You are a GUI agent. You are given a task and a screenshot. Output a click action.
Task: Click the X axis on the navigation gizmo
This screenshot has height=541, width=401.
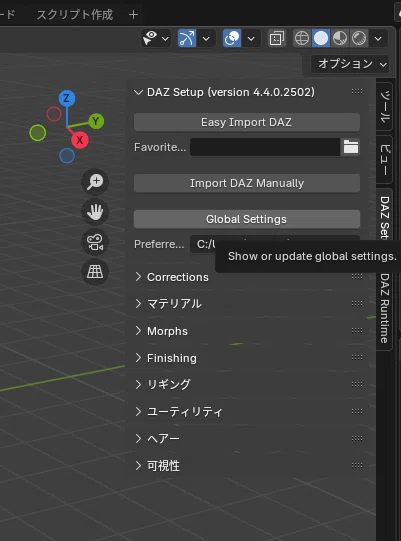coord(80,140)
